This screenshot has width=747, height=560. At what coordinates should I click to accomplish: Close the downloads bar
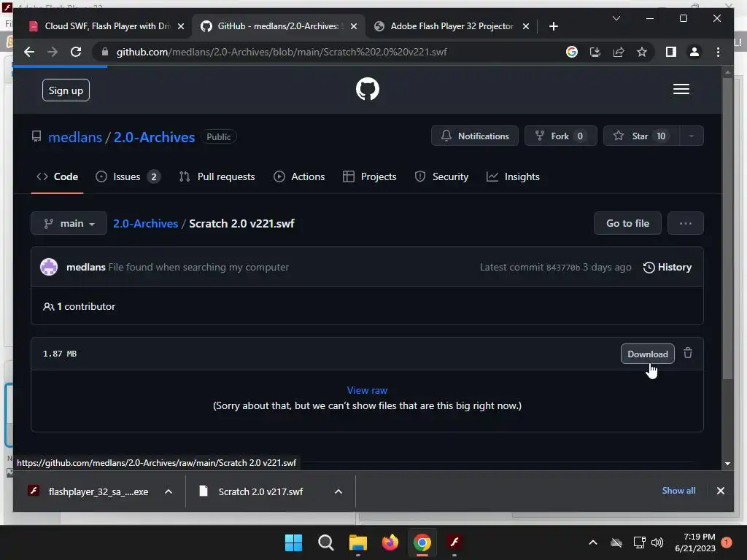[x=720, y=491]
